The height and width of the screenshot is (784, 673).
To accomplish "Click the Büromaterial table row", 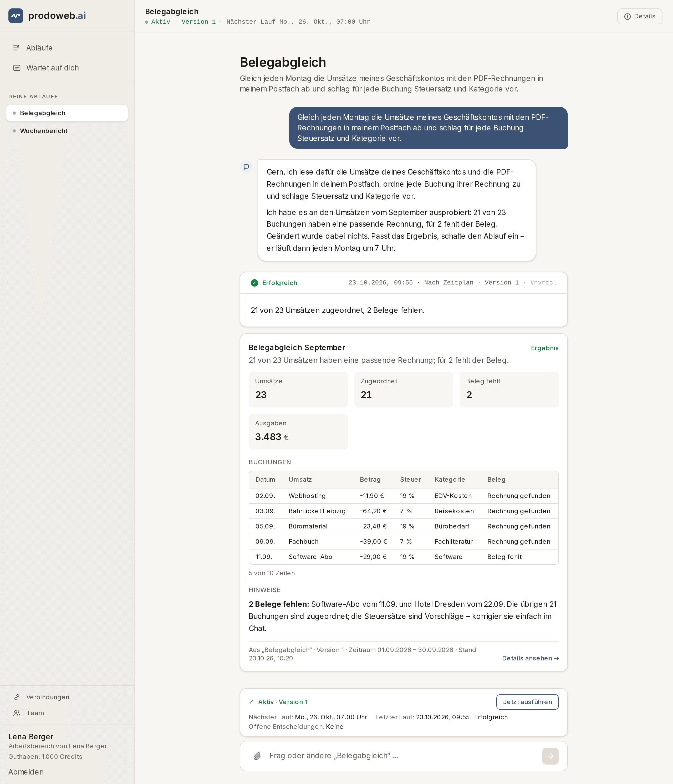I will point(403,526).
